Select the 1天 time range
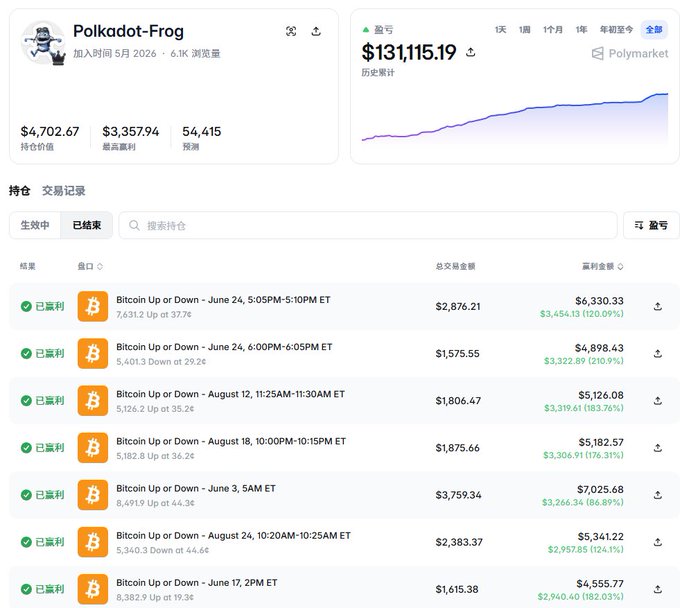680x608 pixels. 500,29
